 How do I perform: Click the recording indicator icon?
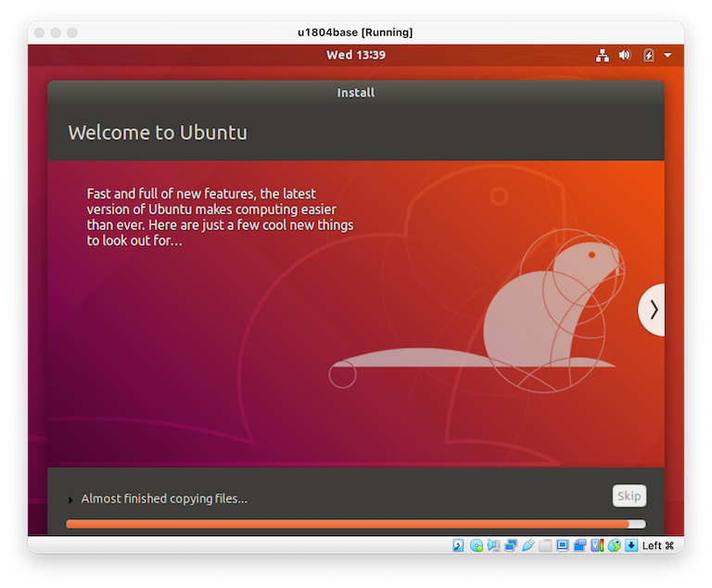point(579,545)
